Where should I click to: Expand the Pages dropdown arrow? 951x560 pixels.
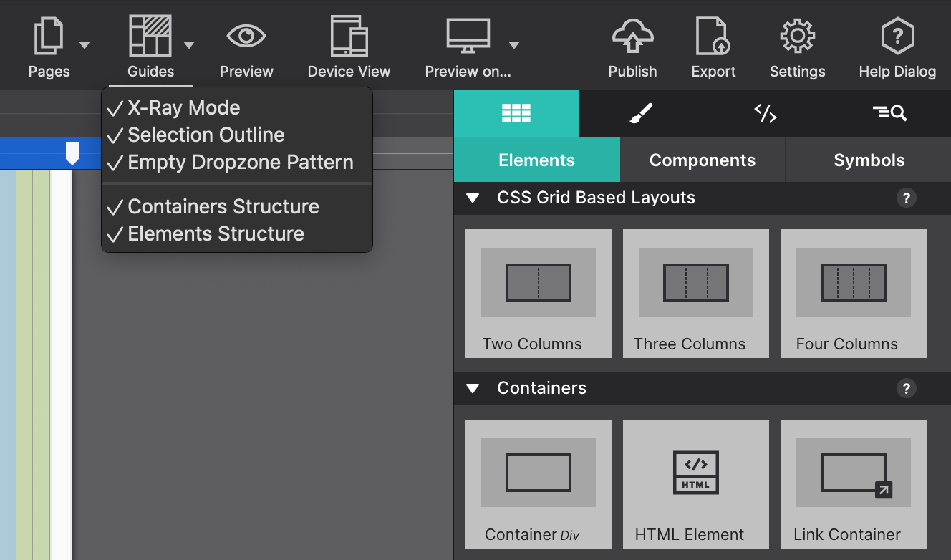85,45
